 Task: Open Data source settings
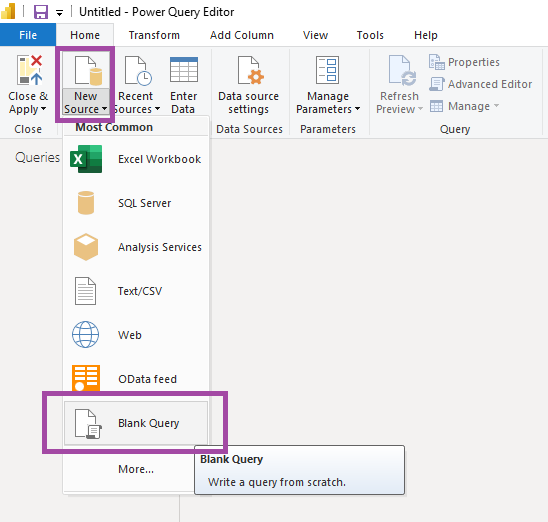(x=249, y=85)
